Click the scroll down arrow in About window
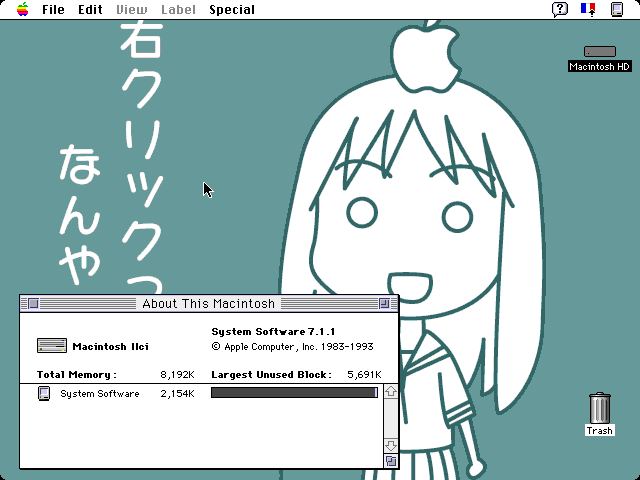Screen dimensions: 640x480 pyautogui.click(x=391, y=445)
